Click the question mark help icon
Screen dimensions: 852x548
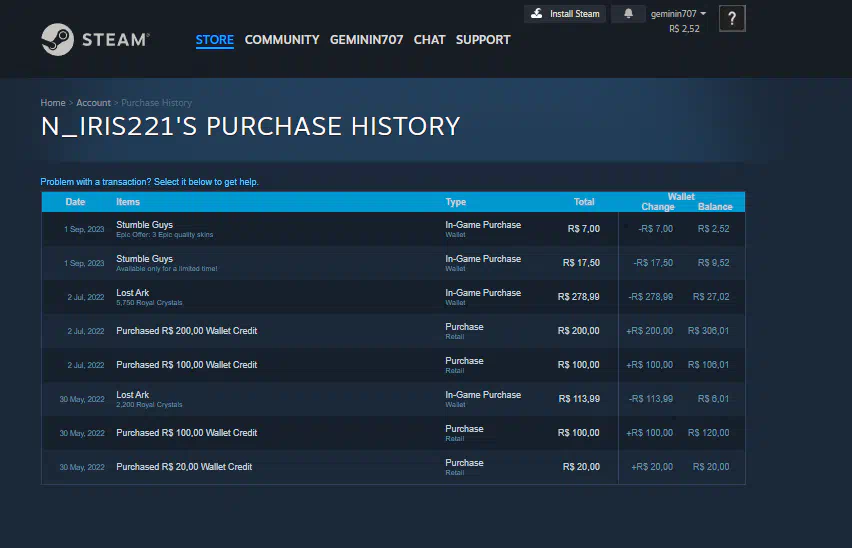[x=732, y=19]
